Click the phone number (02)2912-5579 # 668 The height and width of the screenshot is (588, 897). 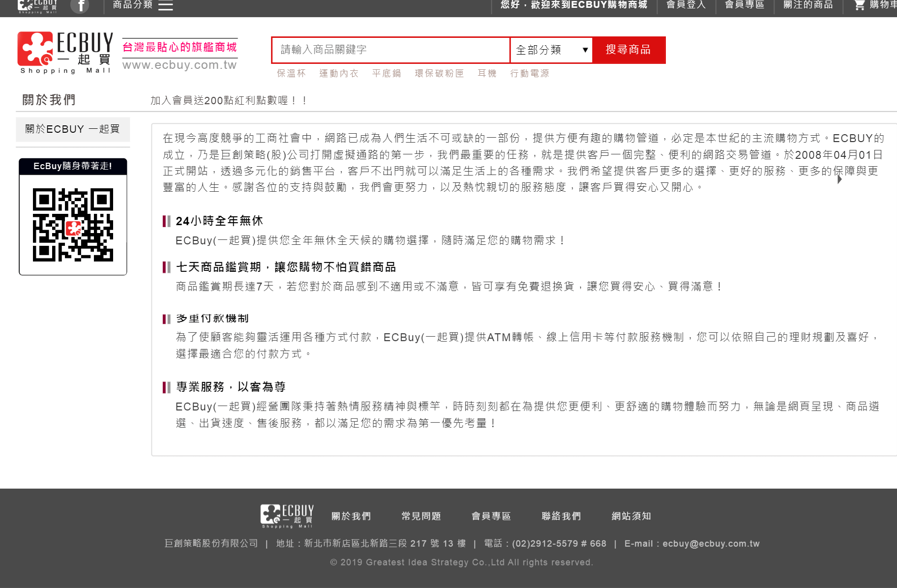559,544
